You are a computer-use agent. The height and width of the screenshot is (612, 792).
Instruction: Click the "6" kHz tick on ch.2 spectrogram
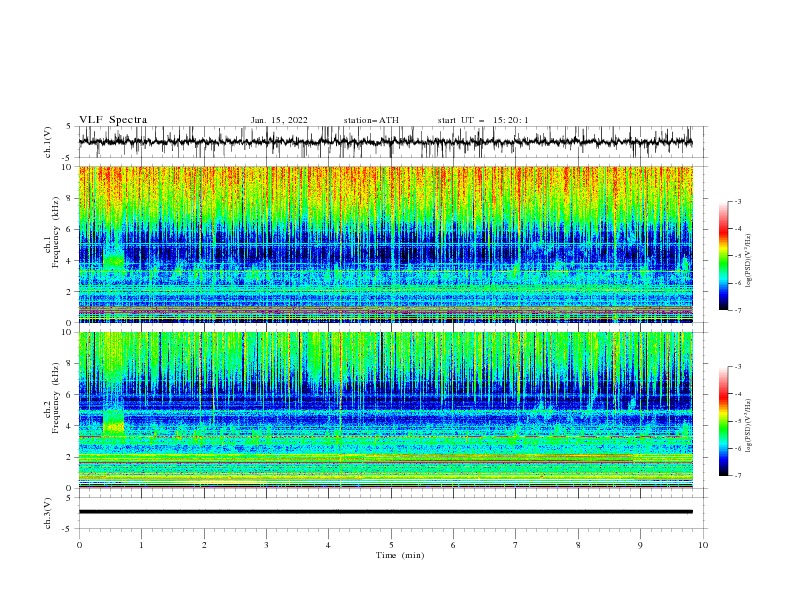(69, 394)
